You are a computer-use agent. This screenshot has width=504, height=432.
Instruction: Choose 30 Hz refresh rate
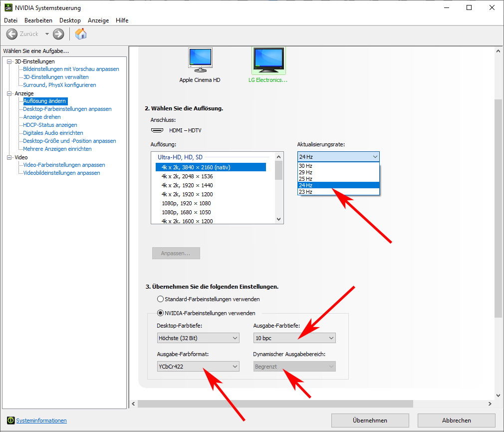tap(338, 166)
